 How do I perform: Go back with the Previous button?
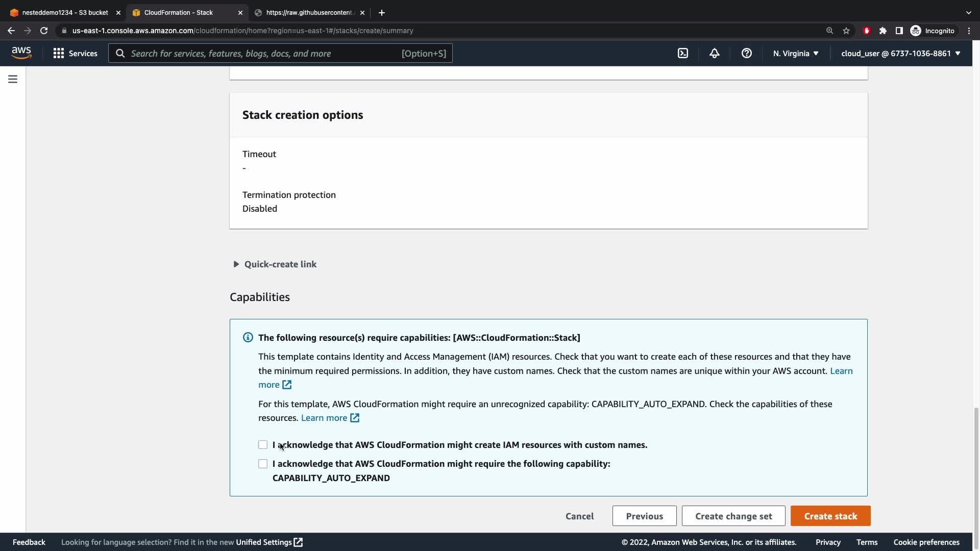(x=644, y=516)
